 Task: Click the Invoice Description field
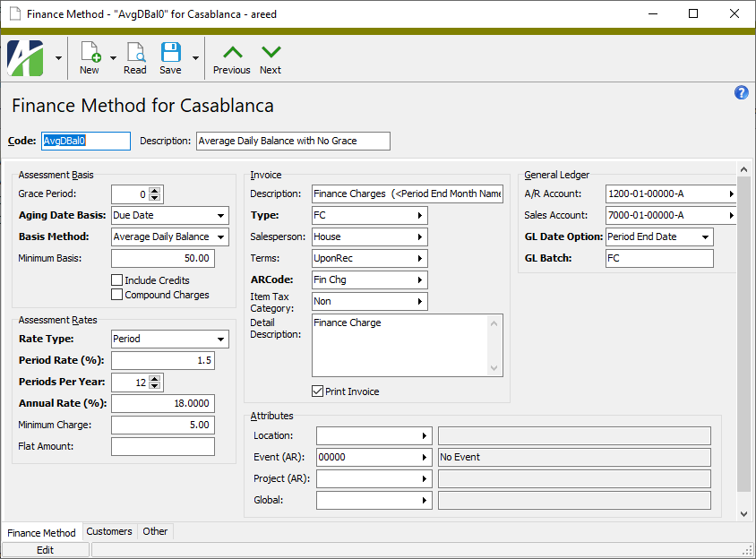click(x=408, y=193)
